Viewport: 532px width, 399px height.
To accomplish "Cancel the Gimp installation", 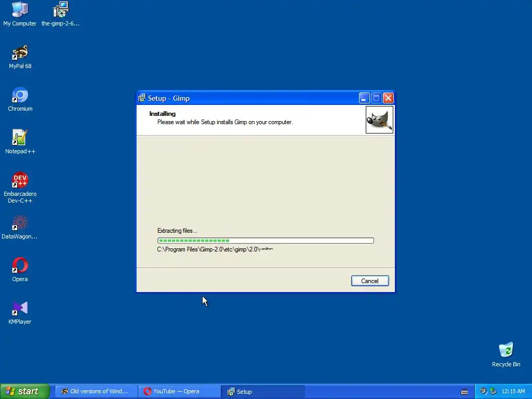I will pyautogui.click(x=370, y=281).
